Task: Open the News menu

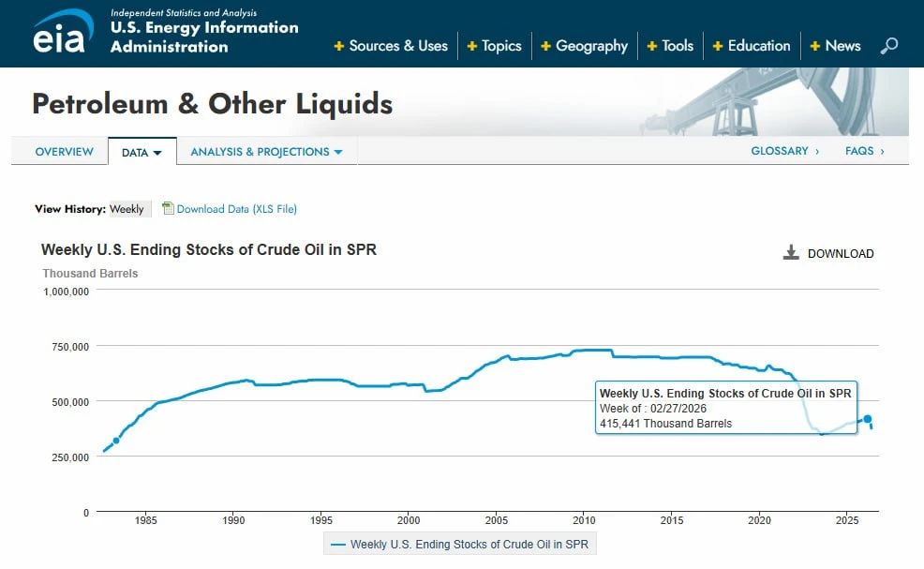Action: coord(836,46)
